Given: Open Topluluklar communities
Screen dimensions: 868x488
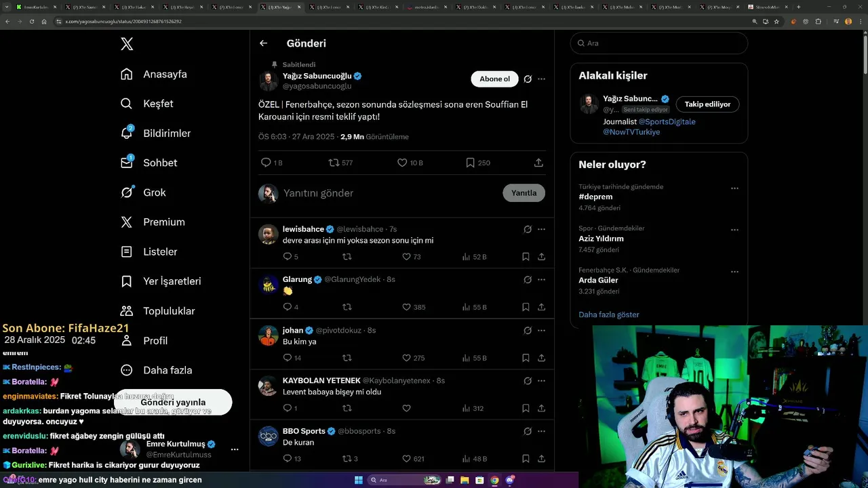Looking at the screenshot, I should click(x=157, y=311).
